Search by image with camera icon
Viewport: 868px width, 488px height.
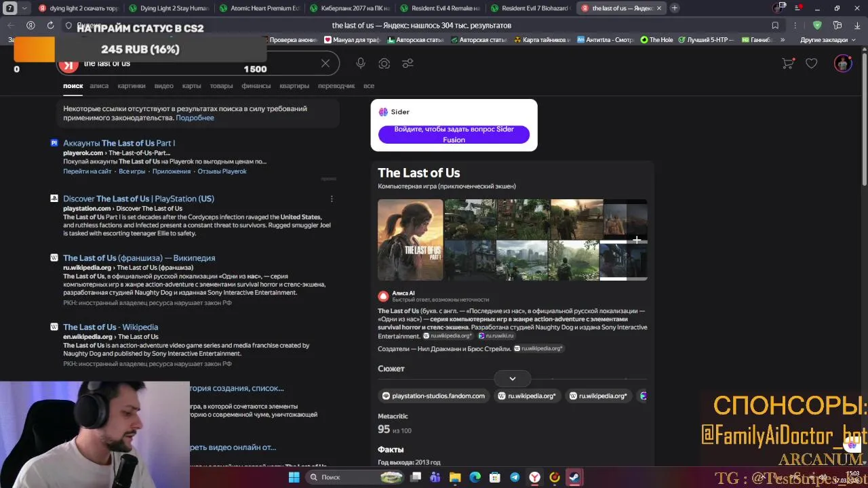(384, 63)
